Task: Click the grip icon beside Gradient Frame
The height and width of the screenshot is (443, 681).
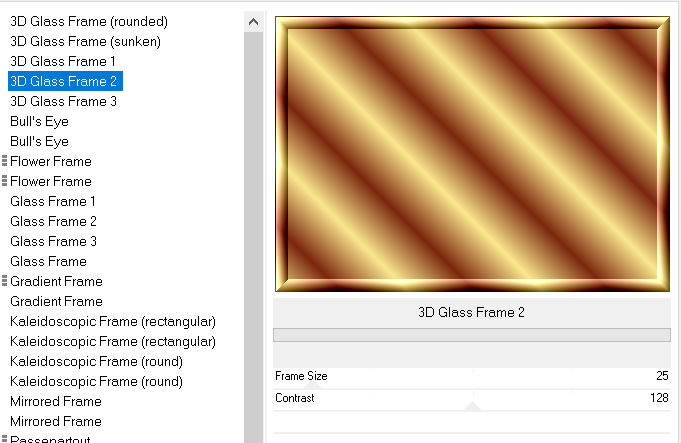Action: coord(5,281)
